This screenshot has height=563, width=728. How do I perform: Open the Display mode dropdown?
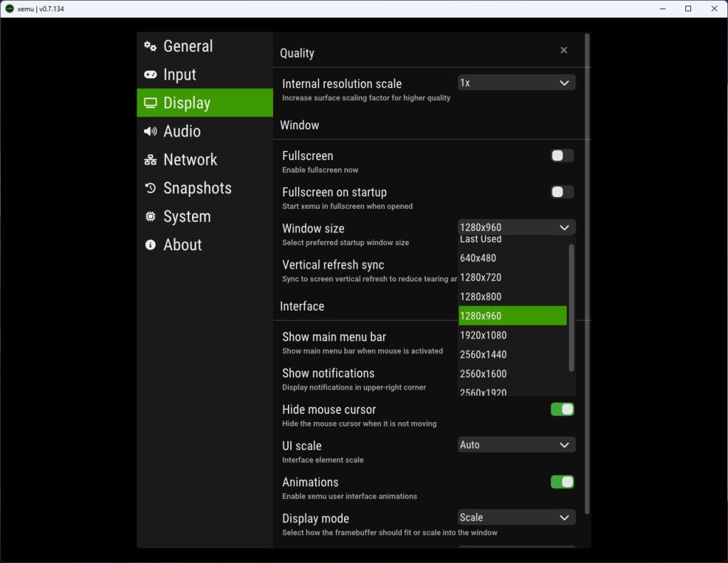(x=516, y=518)
